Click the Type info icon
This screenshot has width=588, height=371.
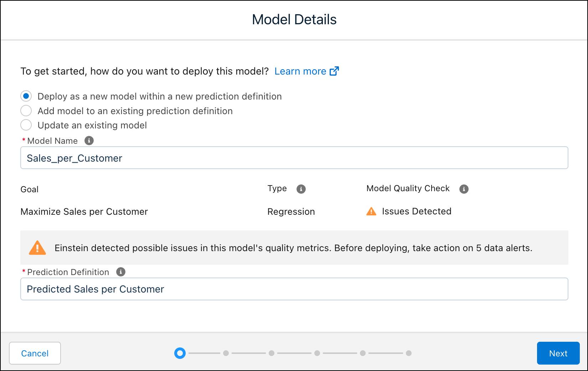[x=301, y=189]
